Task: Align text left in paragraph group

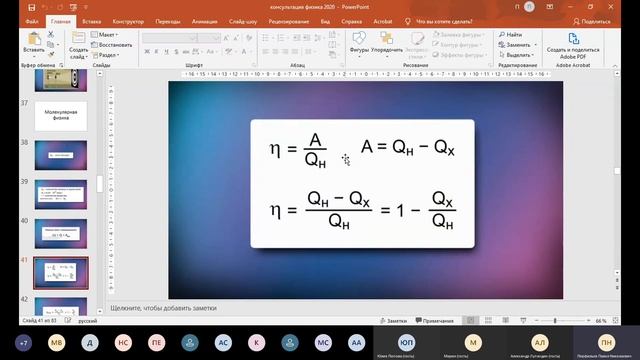Action: tap(266, 52)
